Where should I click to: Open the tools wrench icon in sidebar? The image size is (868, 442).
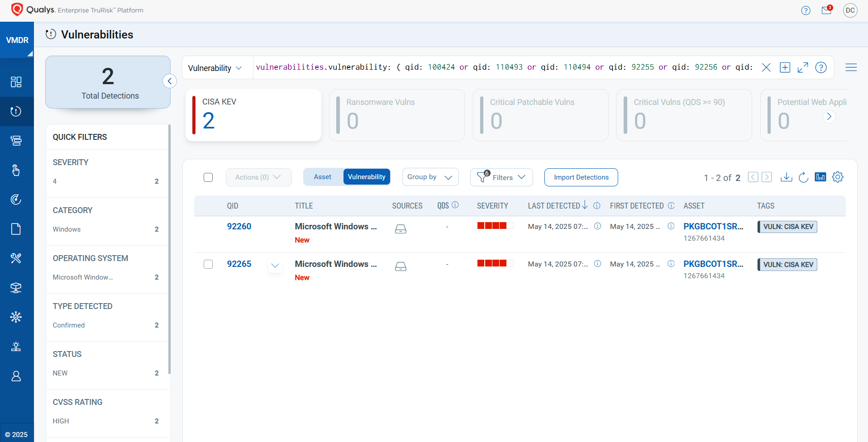[16, 258]
